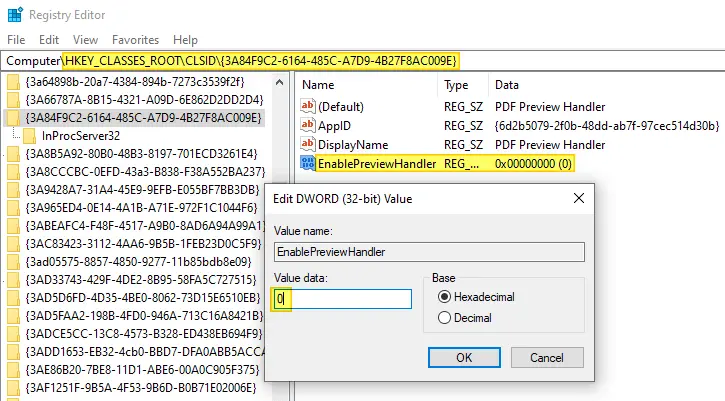Select the {3A9428A7-31A4-45E9-9EFB-E055BF7BB3DB} key
This screenshot has width=725, height=401.
[x=142, y=190]
